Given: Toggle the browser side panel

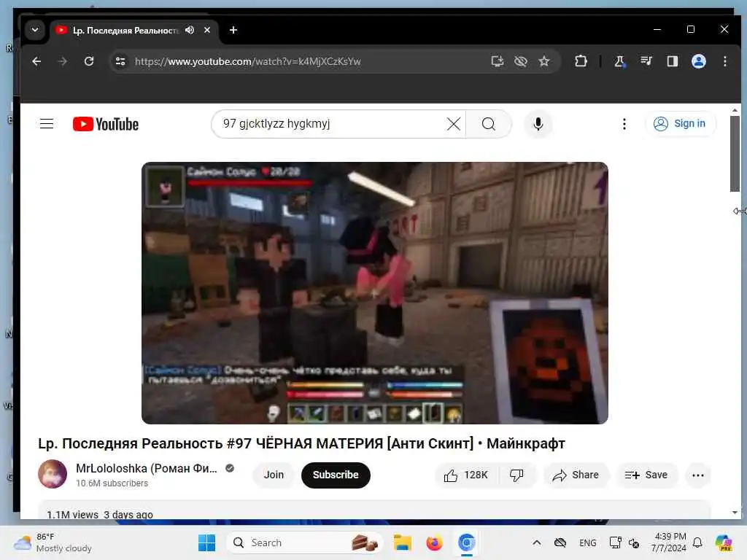Looking at the screenshot, I should [x=672, y=61].
